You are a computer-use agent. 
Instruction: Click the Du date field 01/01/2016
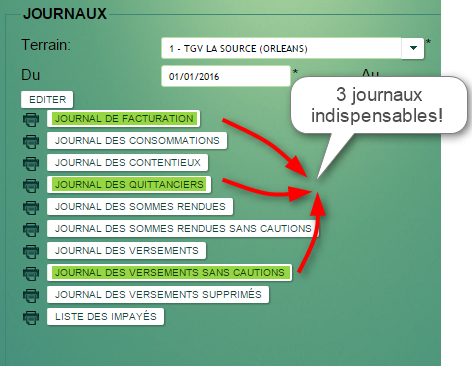[226, 76]
